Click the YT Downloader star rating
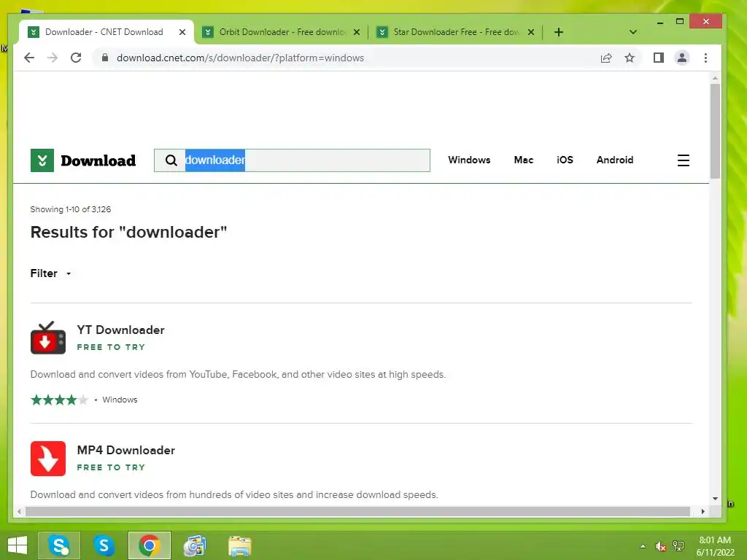This screenshot has height=560, width=747. click(59, 400)
